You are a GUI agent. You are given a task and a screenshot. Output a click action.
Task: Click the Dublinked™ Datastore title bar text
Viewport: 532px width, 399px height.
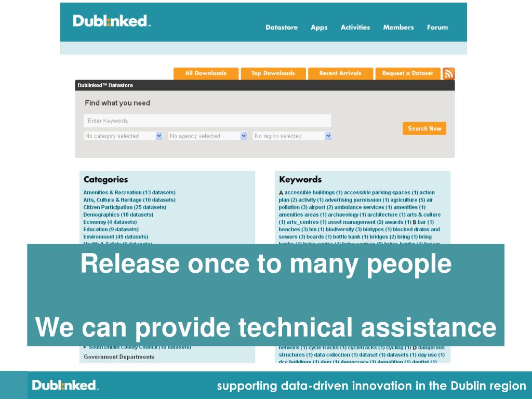[x=105, y=86]
